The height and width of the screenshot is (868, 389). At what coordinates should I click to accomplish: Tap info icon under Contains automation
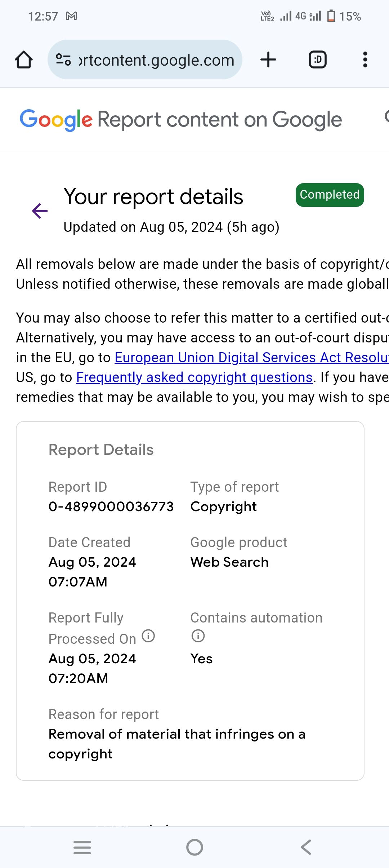[198, 636]
